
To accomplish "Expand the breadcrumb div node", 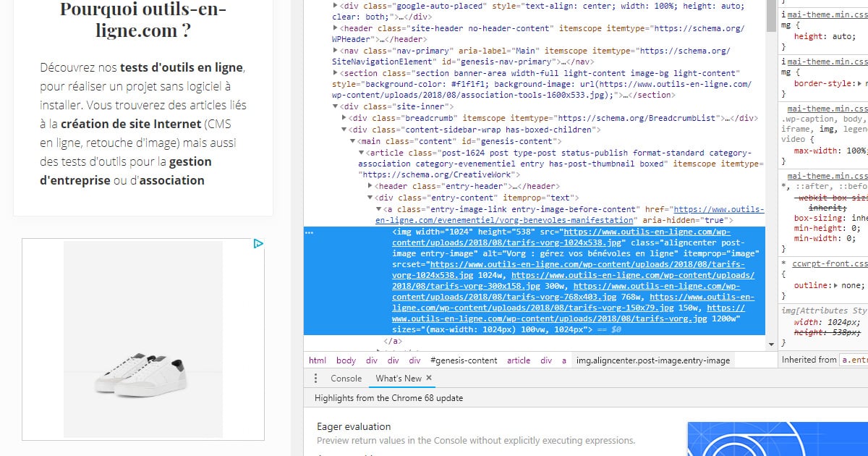I will coord(344,118).
